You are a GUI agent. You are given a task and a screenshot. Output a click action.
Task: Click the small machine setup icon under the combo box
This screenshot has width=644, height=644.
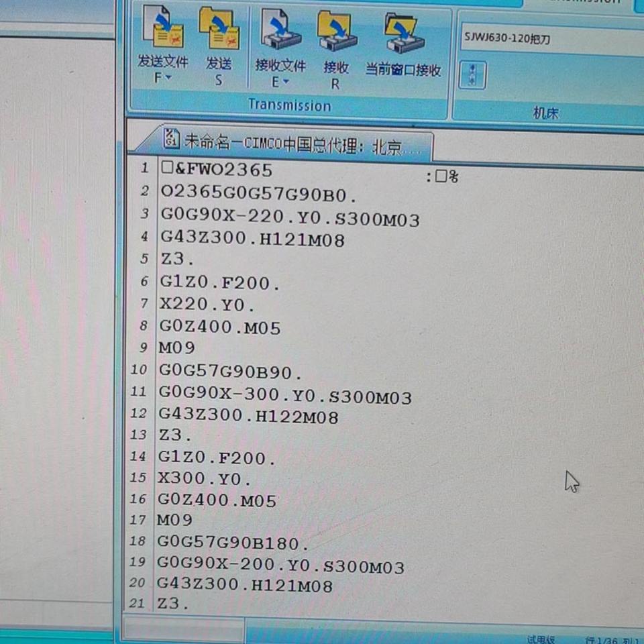pos(472,74)
